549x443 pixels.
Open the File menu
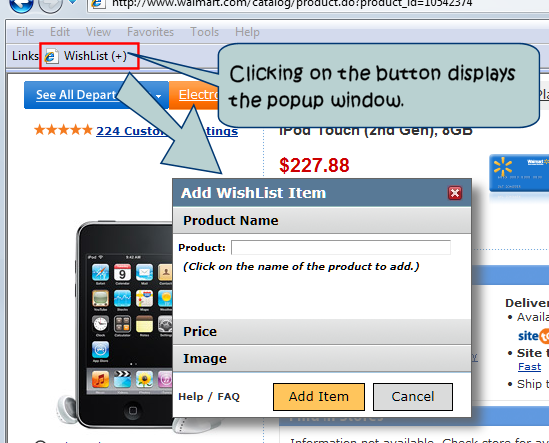(25, 32)
